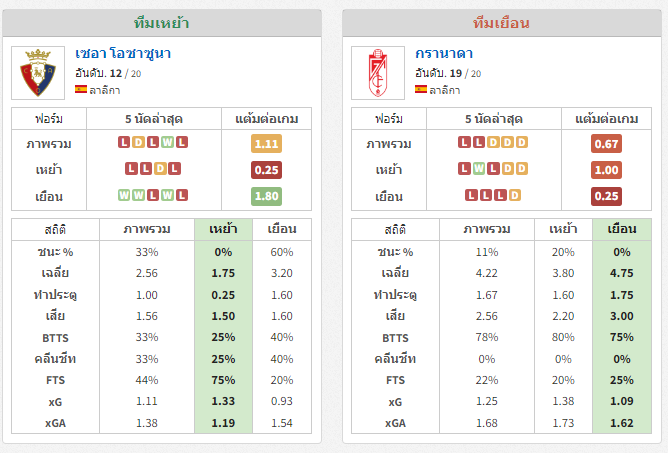
Task: Click the green W badge in Granada home form
Action: (478, 168)
